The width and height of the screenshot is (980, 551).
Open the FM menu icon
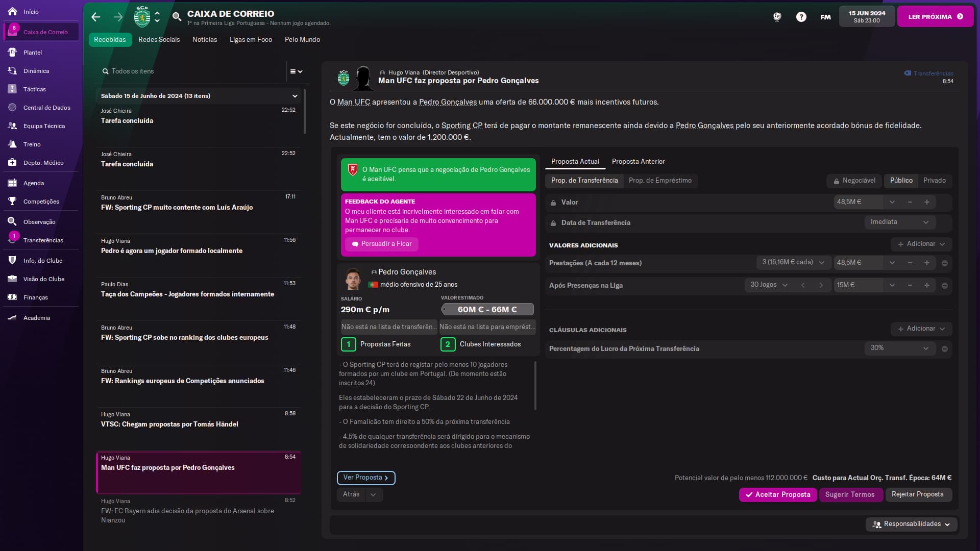click(x=825, y=17)
